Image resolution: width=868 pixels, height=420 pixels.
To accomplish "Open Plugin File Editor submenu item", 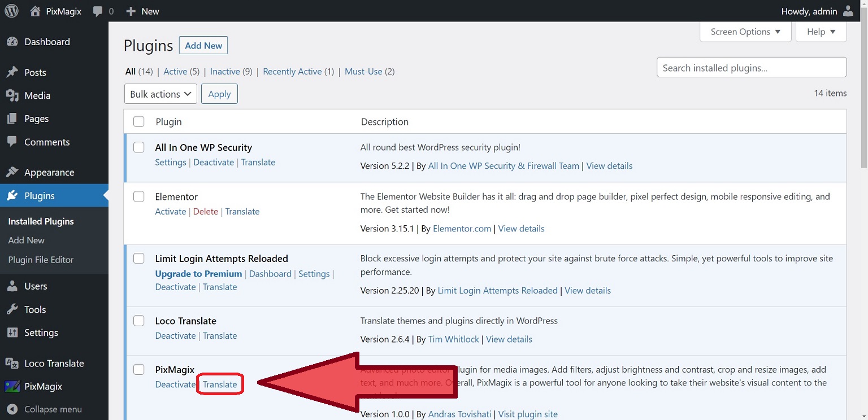I will click(41, 260).
